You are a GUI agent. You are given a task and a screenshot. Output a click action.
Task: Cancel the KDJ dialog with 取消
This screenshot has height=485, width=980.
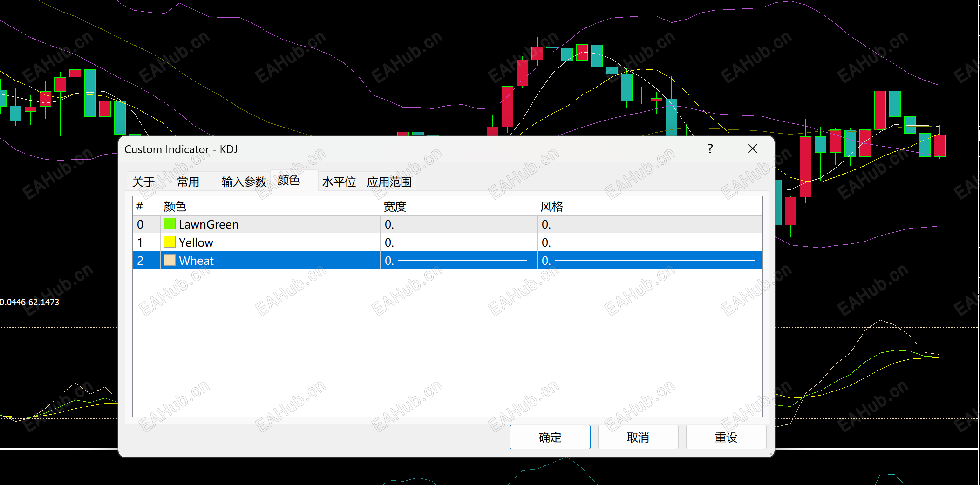click(638, 437)
